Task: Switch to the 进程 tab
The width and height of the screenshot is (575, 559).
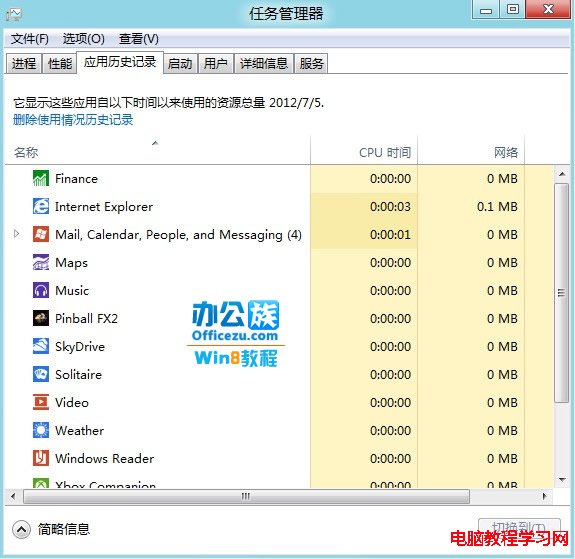Action: click(24, 63)
